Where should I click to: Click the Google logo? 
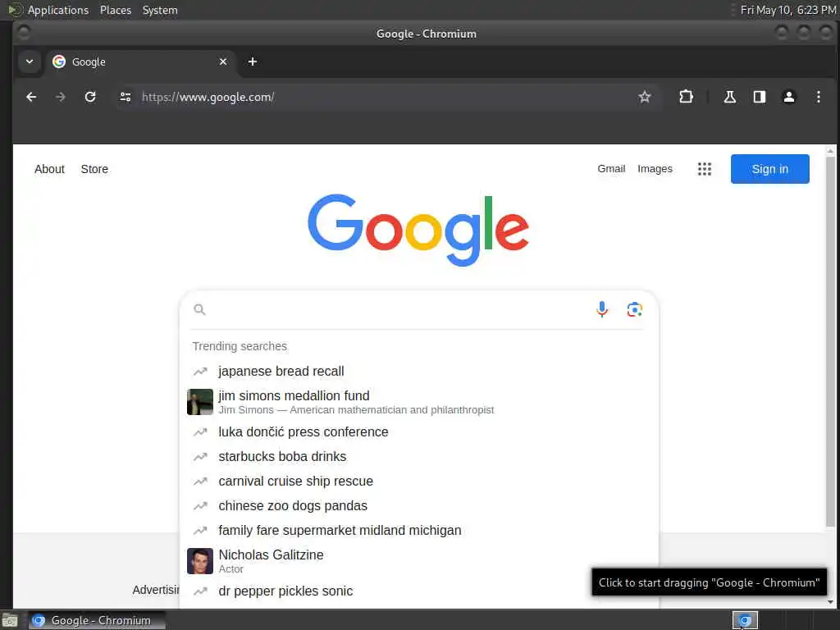pyautogui.click(x=418, y=230)
